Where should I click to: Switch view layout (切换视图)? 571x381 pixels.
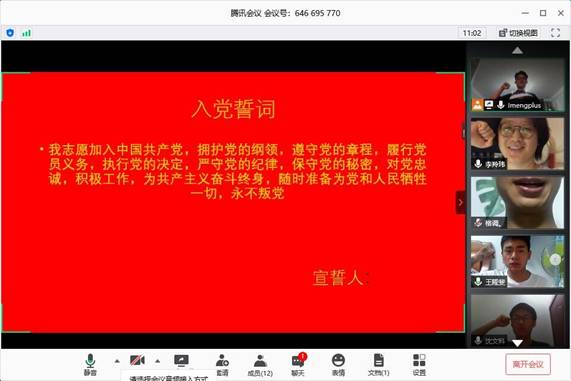519,33
